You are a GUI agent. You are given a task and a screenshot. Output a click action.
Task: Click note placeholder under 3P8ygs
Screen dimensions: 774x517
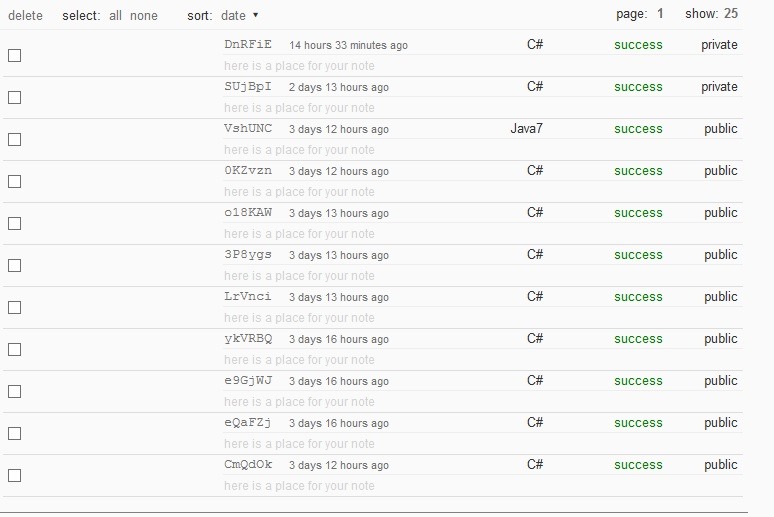click(299, 276)
